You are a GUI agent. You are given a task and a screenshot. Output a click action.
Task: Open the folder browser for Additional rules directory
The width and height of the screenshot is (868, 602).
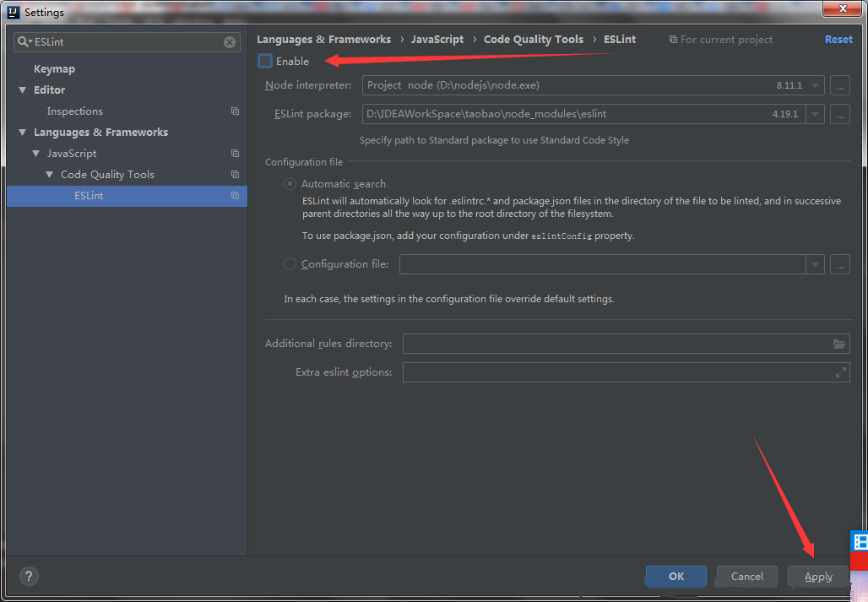pos(839,344)
